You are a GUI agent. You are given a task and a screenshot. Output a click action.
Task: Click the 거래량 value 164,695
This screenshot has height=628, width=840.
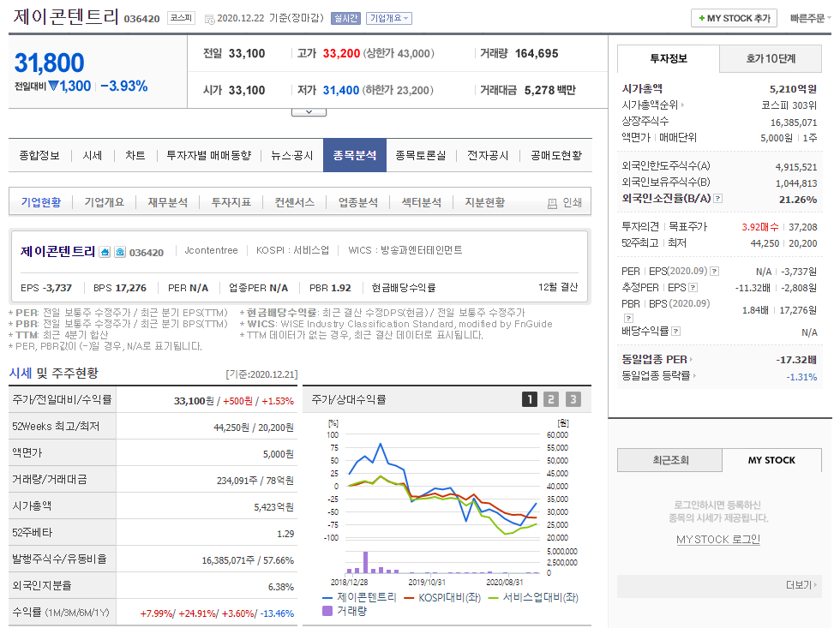click(x=537, y=53)
